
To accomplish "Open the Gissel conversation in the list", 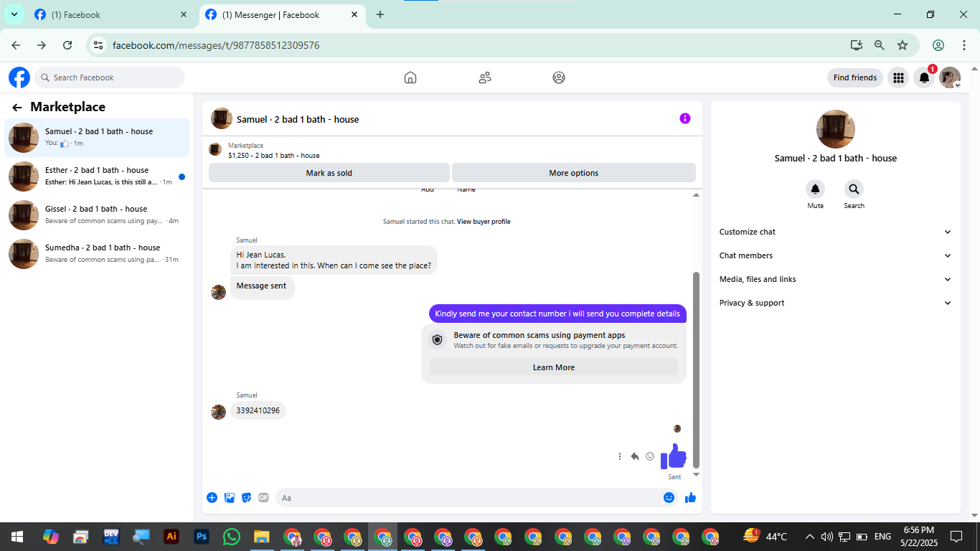I will click(x=97, y=215).
